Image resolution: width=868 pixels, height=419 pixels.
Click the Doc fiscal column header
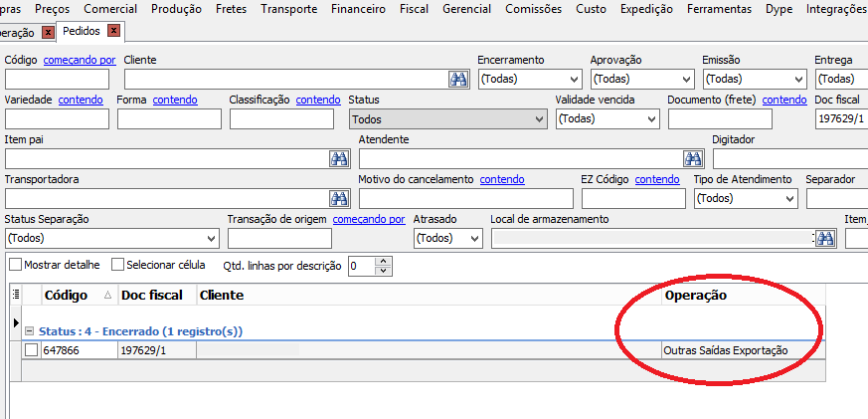[157, 295]
